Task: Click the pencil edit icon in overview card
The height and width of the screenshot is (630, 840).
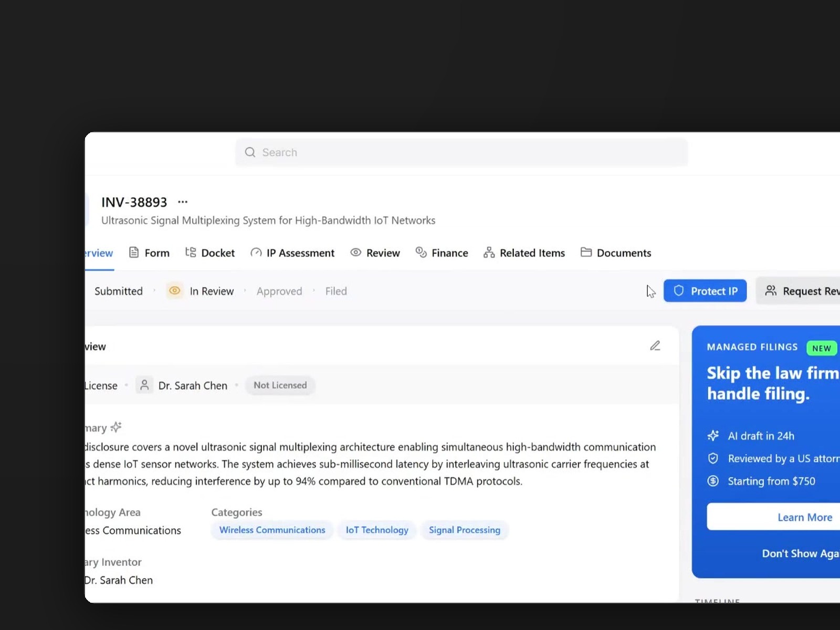Action: coord(655,345)
